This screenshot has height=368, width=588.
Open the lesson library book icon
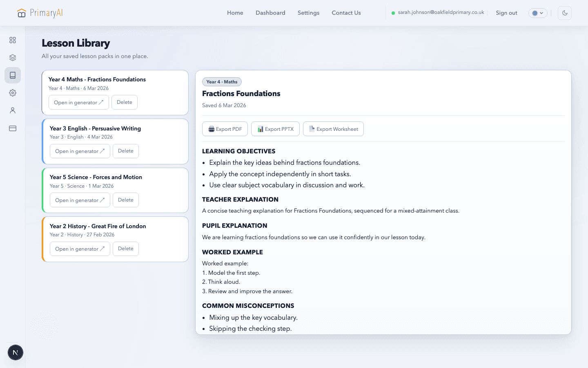[13, 75]
